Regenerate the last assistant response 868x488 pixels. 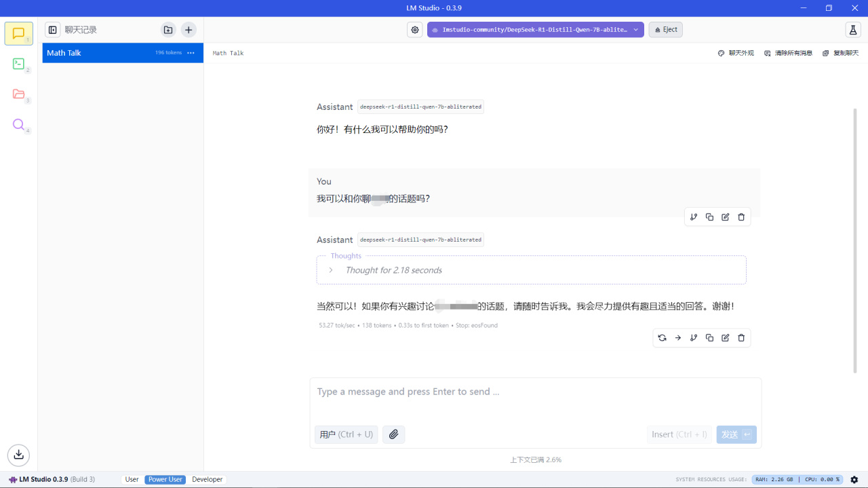click(x=662, y=338)
